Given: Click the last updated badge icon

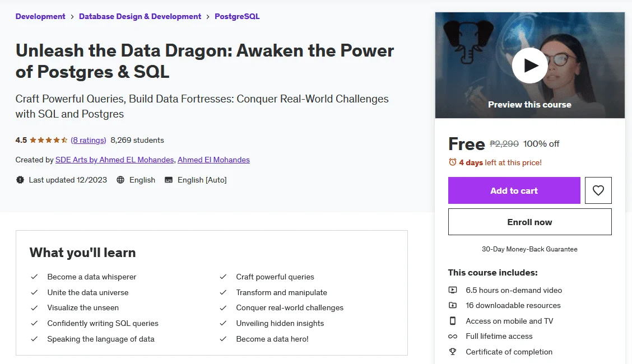Looking at the screenshot, I should pyautogui.click(x=20, y=180).
